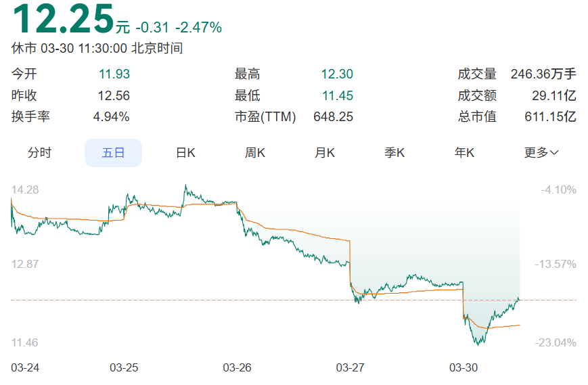Click the 03-27 date on axis
Image resolution: width=588 pixels, height=385 pixels.
tap(350, 367)
